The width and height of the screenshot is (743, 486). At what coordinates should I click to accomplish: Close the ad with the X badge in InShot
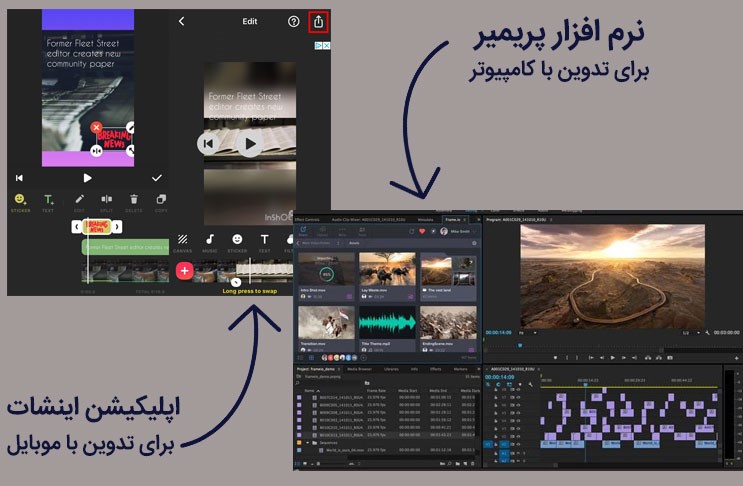[326, 45]
